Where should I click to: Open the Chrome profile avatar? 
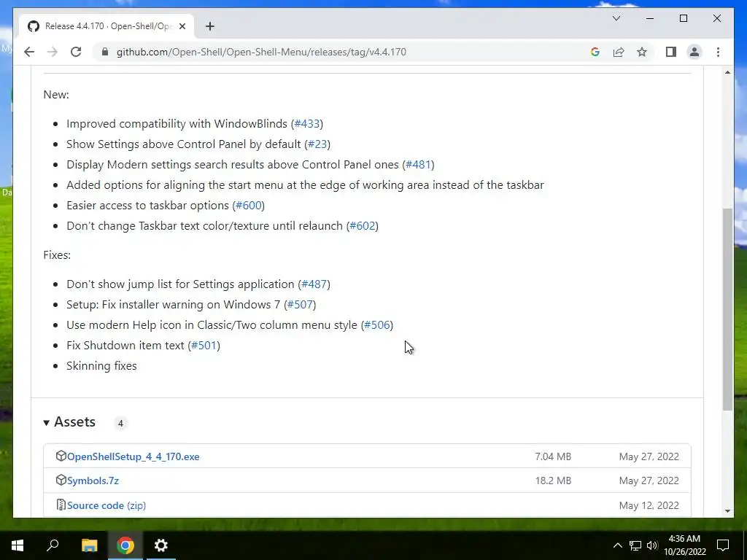tap(694, 52)
